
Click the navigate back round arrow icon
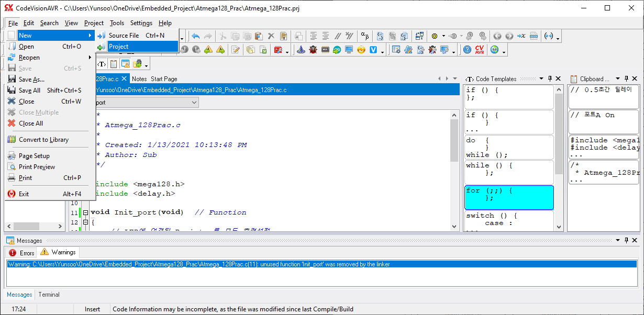[x=497, y=36]
